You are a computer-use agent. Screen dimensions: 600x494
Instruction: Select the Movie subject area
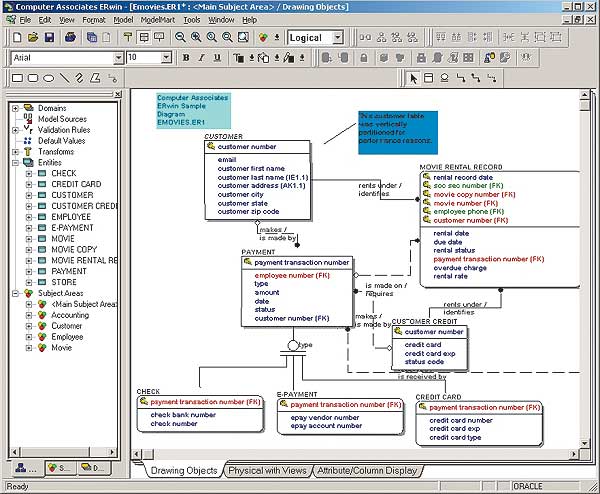[x=62, y=348]
